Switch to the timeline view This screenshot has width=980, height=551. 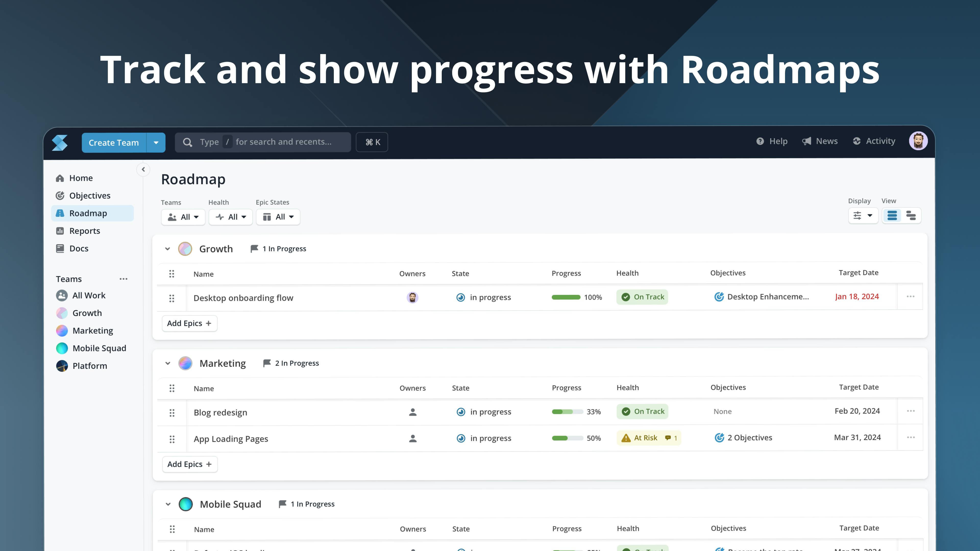pos(911,216)
